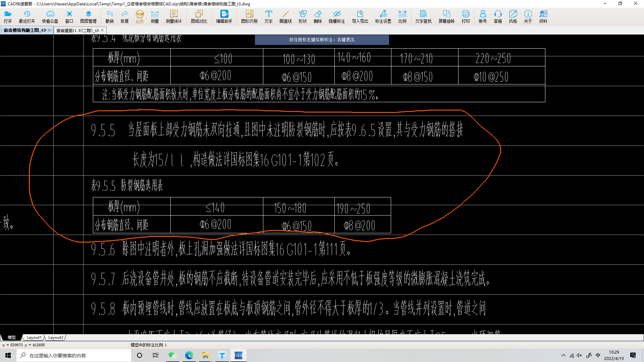Open the 资料 resources
The height and width of the screenshot is (362, 644).
[x=543, y=16]
